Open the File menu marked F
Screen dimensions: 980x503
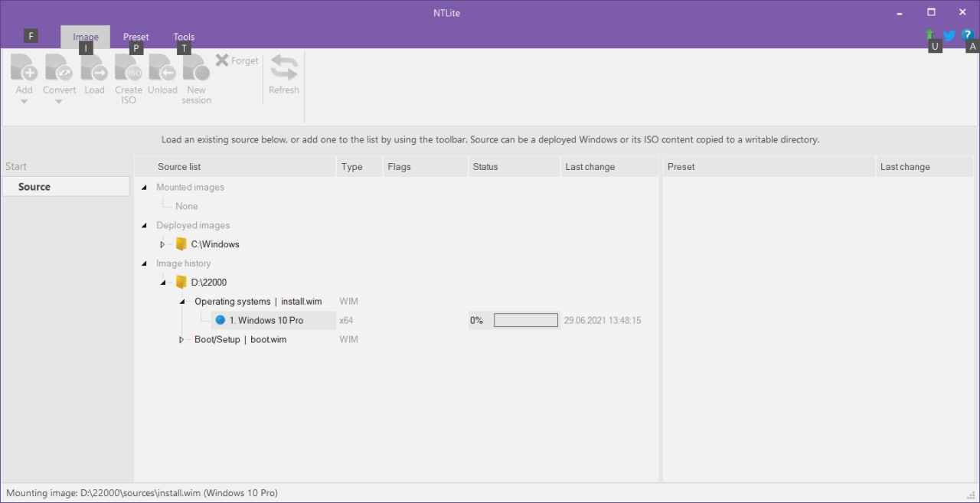pos(31,36)
